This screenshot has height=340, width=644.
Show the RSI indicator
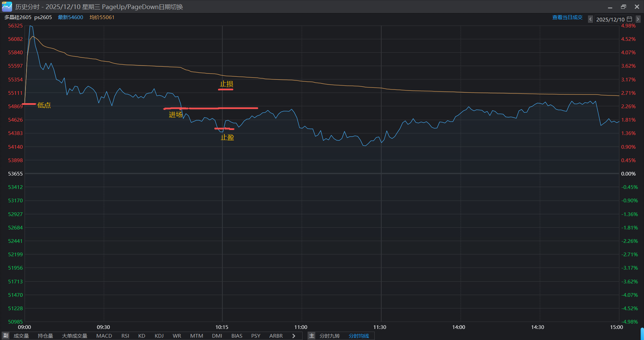pyautogui.click(x=125, y=336)
